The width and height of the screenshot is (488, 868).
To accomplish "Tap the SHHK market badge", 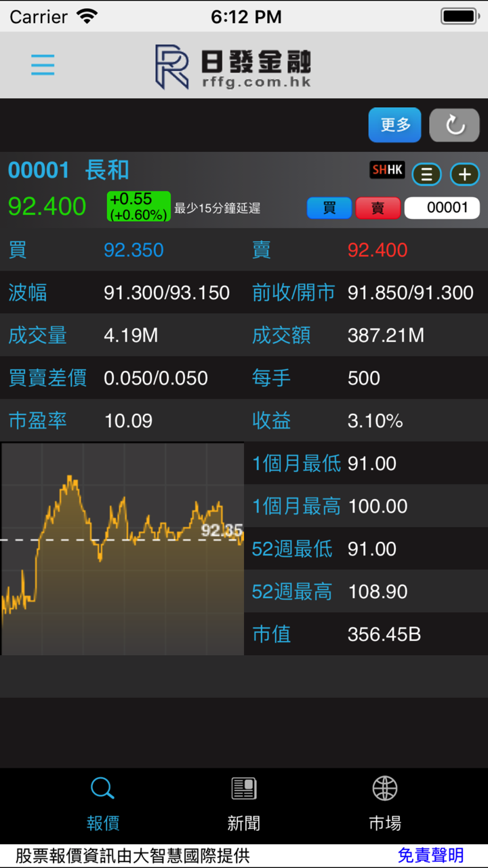I will click(x=386, y=170).
